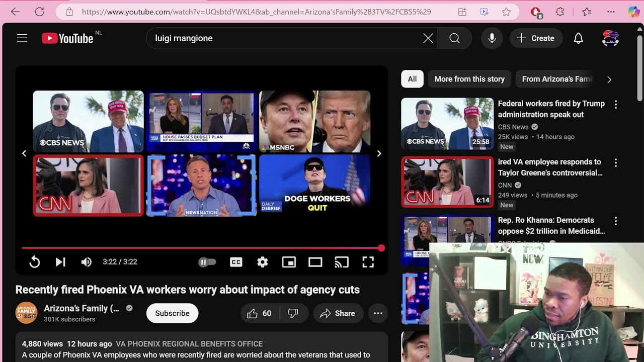This screenshot has width=644, height=362.
Task: Like the video with 60 likes
Action: tap(260, 313)
